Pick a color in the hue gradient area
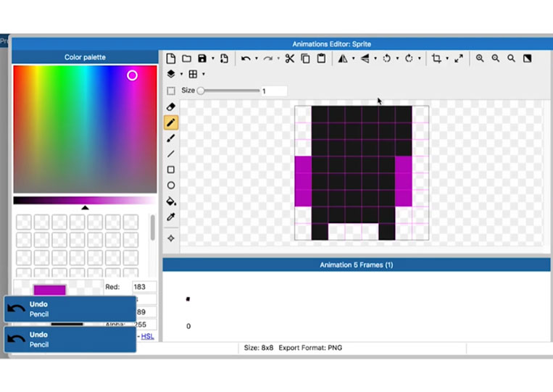This screenshot has height=392, width=553. click(x=85, y=129)
